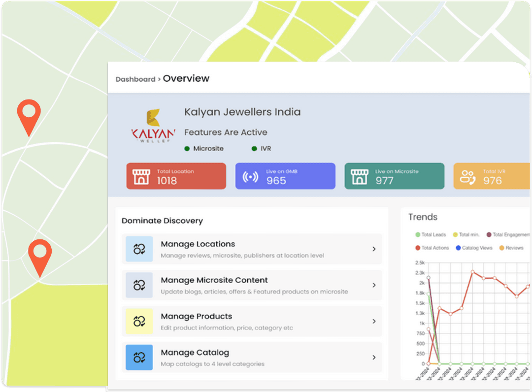
Task: Click the Kalyan Jewellers logo
Action: click(153, 126)
